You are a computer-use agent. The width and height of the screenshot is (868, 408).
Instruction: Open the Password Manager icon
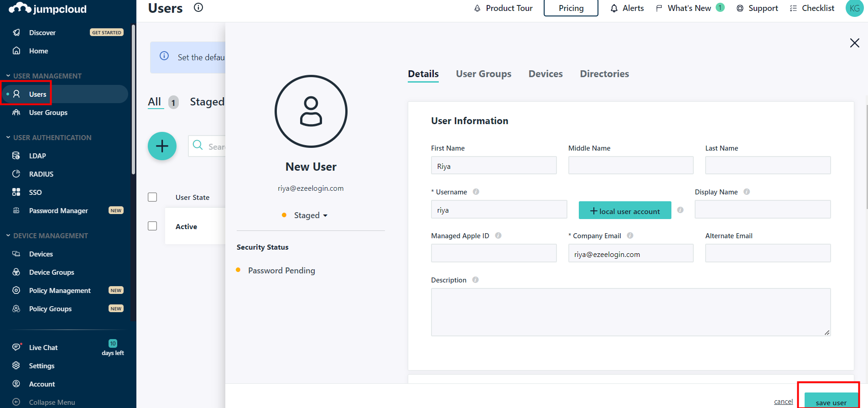tap(16, 210)
